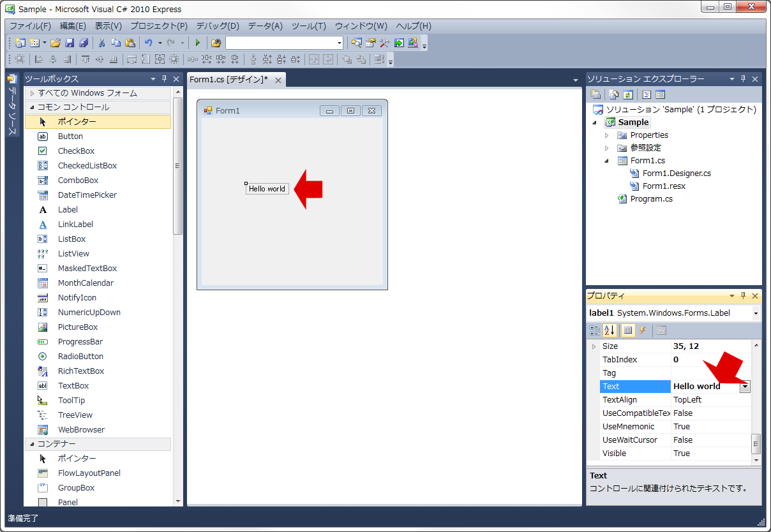This screenshot has width=771, height=532.
Task: Open the デバッグ(D) menu
Action: point(217,26)
